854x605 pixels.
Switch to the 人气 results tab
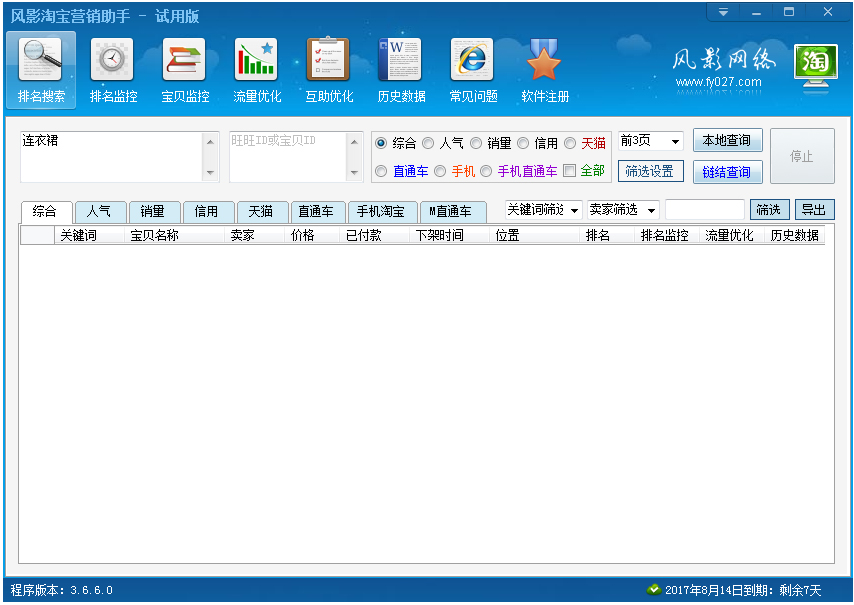101,212
